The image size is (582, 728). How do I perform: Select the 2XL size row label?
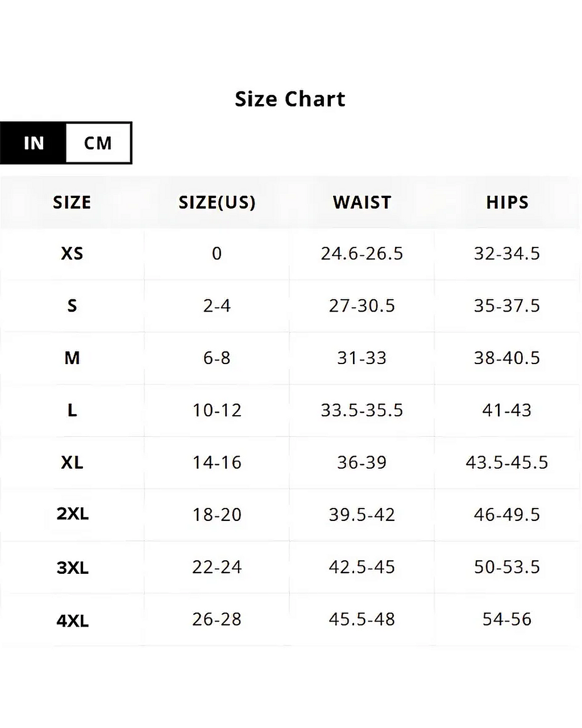72,514
